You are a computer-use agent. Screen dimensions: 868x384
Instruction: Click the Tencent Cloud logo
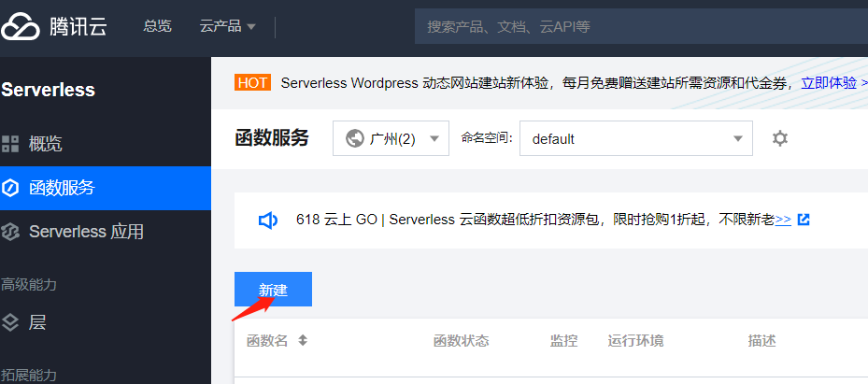[53, 26]
